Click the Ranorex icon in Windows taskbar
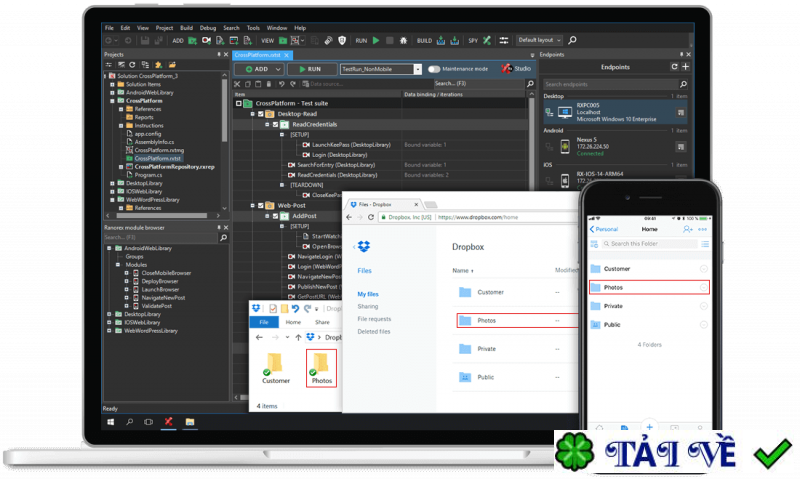 168,422
